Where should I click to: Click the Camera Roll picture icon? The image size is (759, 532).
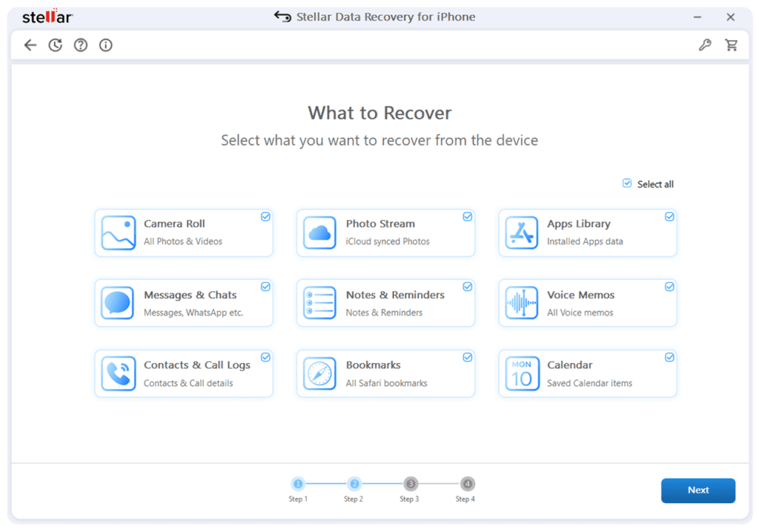pyautogui.click(x=118, y=233)
